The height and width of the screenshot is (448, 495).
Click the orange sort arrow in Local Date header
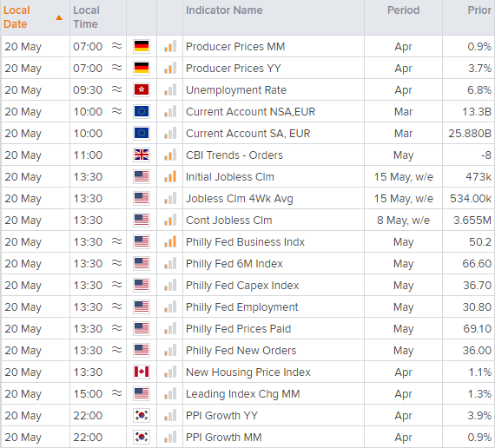click(59, 17)
